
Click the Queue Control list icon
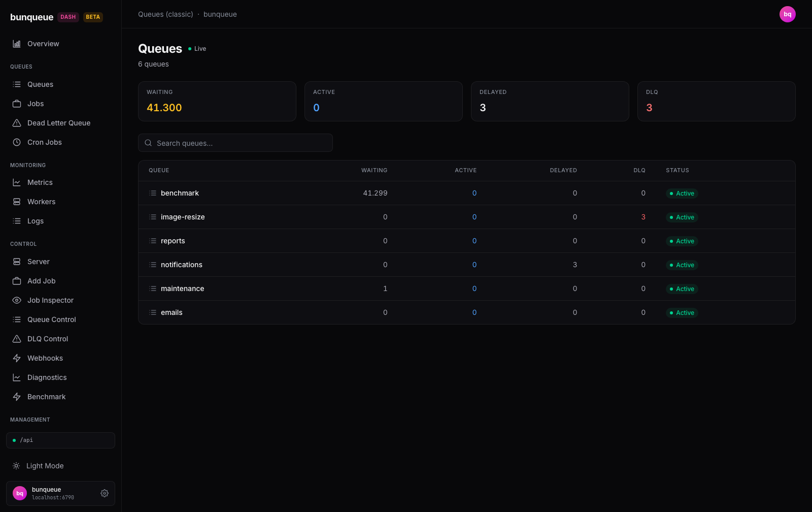(17, 319)
